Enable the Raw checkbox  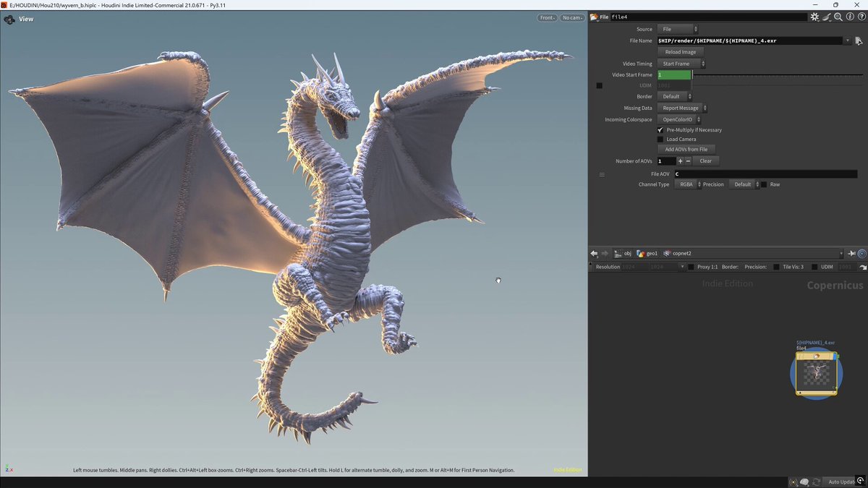point(764,184)
